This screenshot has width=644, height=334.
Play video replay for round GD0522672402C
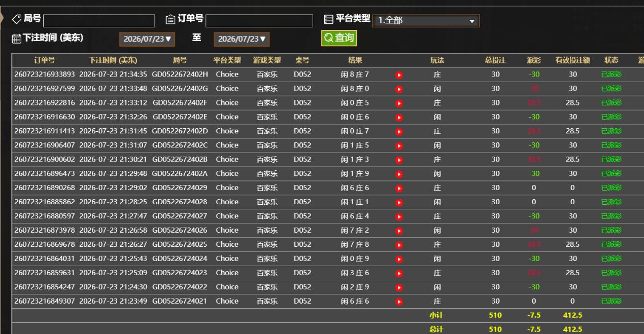(399, 146)
